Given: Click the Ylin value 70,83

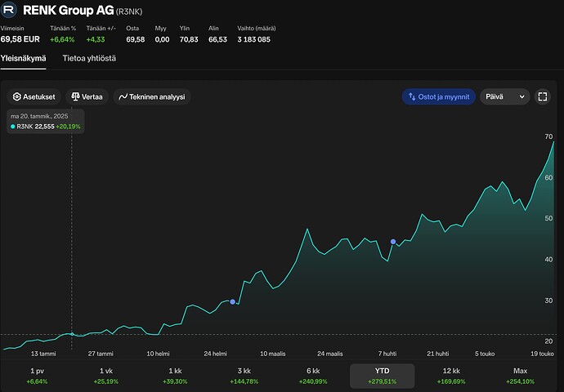Looking at the screenshot, I should (189, 39).
